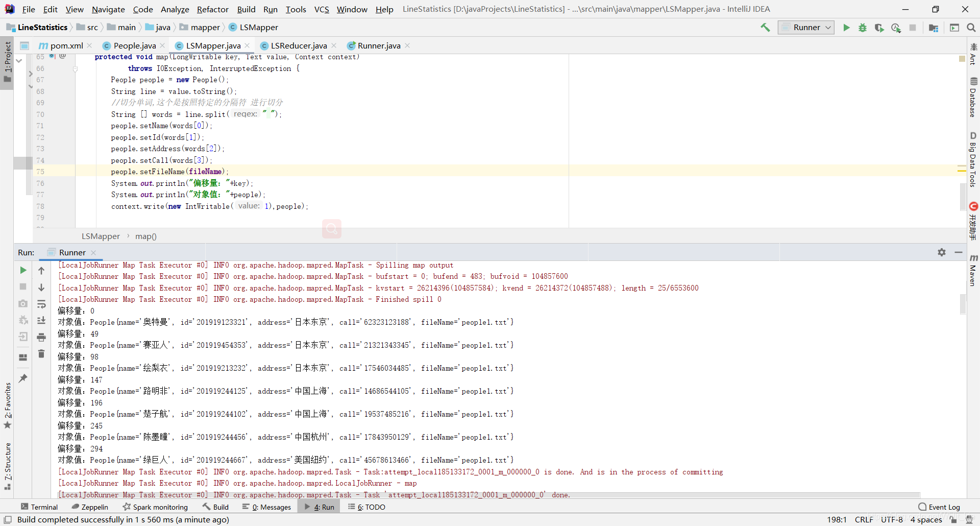The image size is (980, 526).
Task: Close the LSMapper.java tab
Action: click(x=248, y=45)
